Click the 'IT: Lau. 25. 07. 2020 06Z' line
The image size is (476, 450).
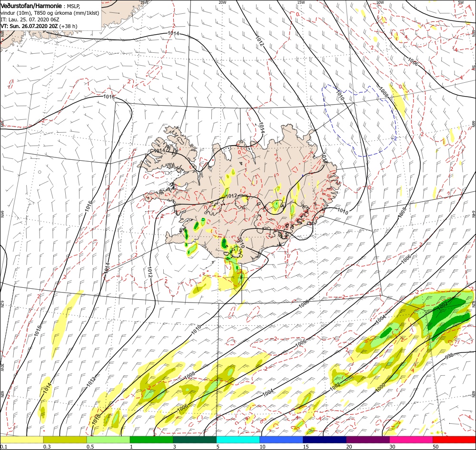click(30, 20)
